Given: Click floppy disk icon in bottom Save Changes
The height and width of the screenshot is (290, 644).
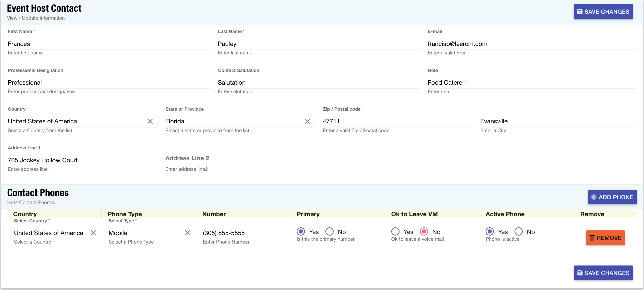Looking at the screenshot, I should 580,273.
